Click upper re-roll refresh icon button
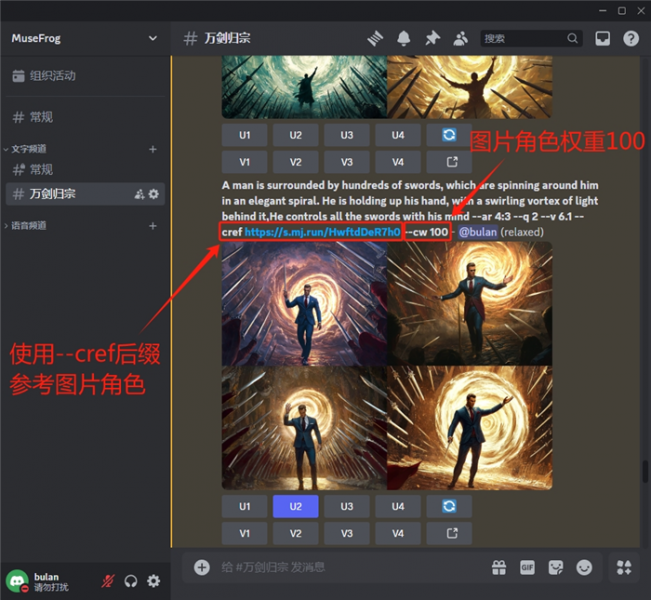 pos(449,135)
